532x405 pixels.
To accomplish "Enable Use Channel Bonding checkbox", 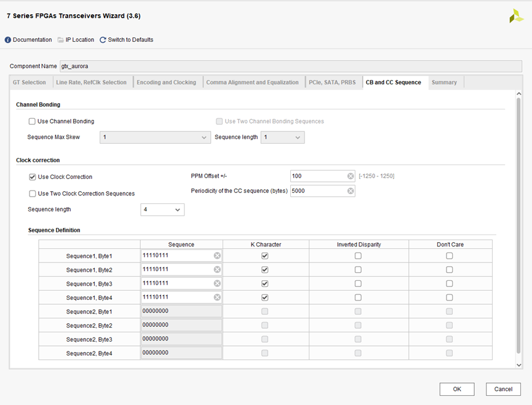I will (32, 122).
